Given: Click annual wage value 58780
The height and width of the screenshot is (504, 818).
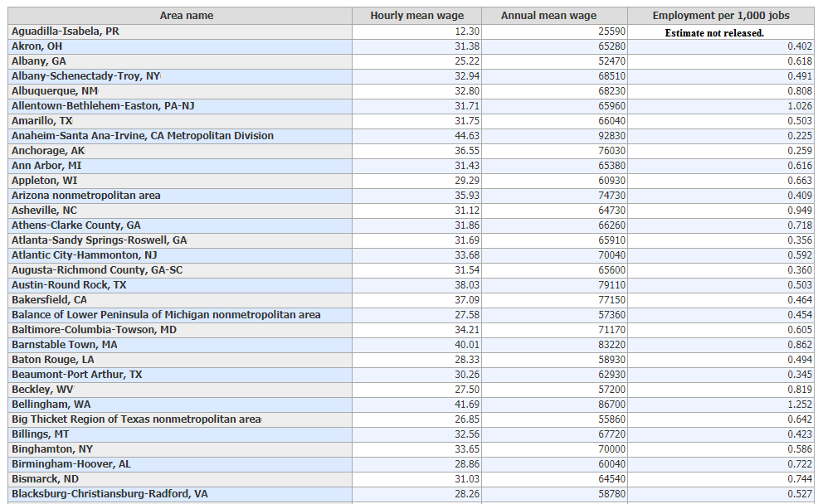Looking at the screenshot, I should tap(611, 494).
